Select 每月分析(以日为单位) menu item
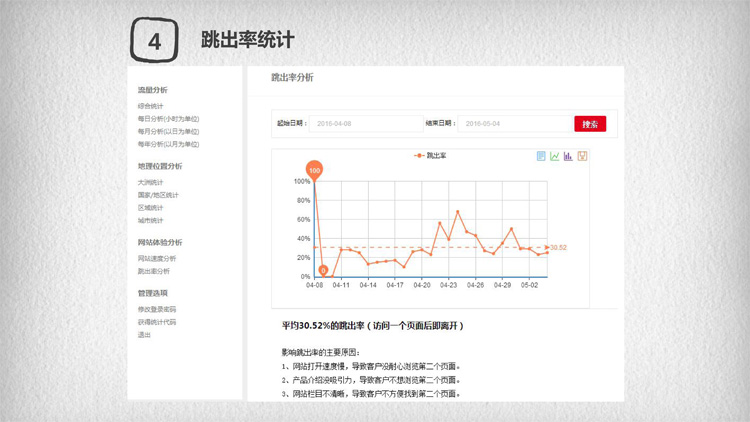 [x=168, y=132]
